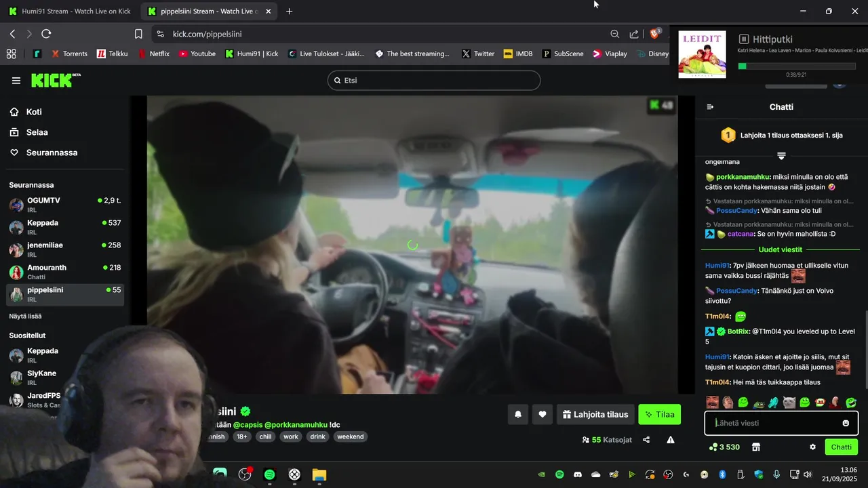Screen dimensions: 868x488
Task: Open the @porkkanamuhku mention link
Action: point(296,424)
